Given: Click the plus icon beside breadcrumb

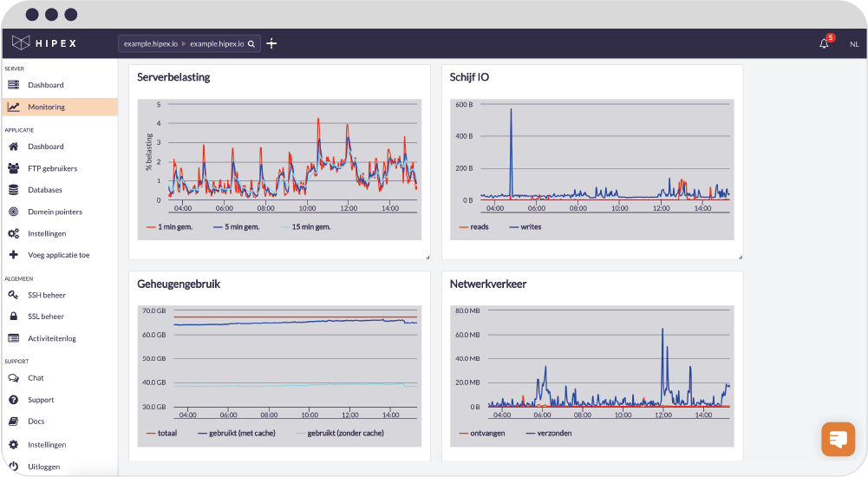Looking at the screenshot, I should click(x=271, y=43).
